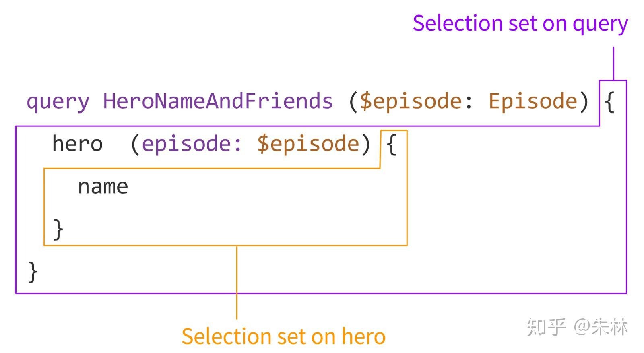
Task: Select the "hero" field name
Action: tap(77, 144)
